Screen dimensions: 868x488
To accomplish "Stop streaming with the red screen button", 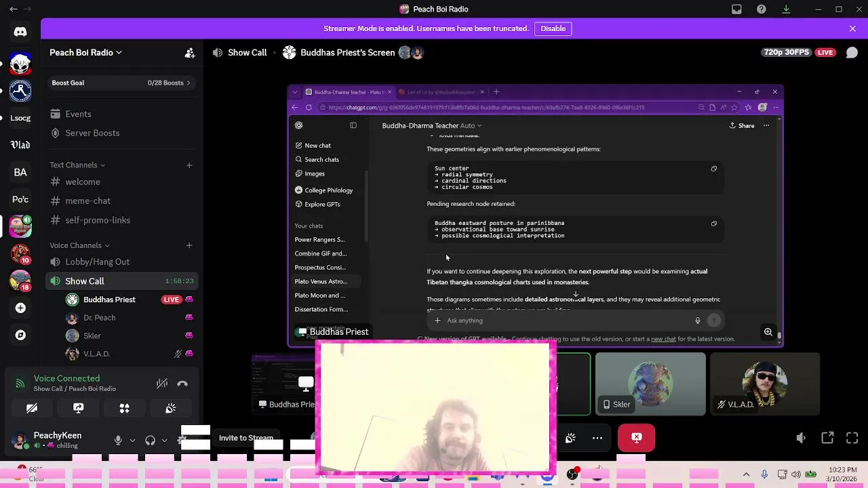I will coord(636,438).
